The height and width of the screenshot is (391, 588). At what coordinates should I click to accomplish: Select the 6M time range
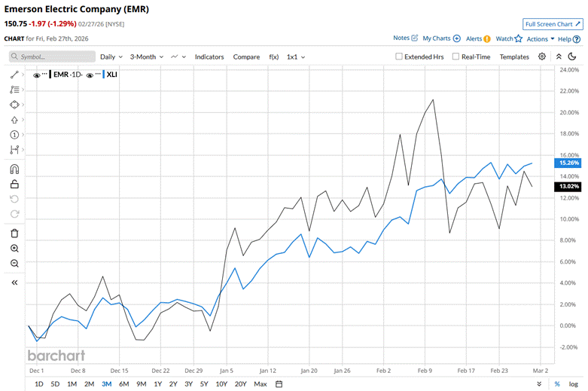tap(124, 384)
